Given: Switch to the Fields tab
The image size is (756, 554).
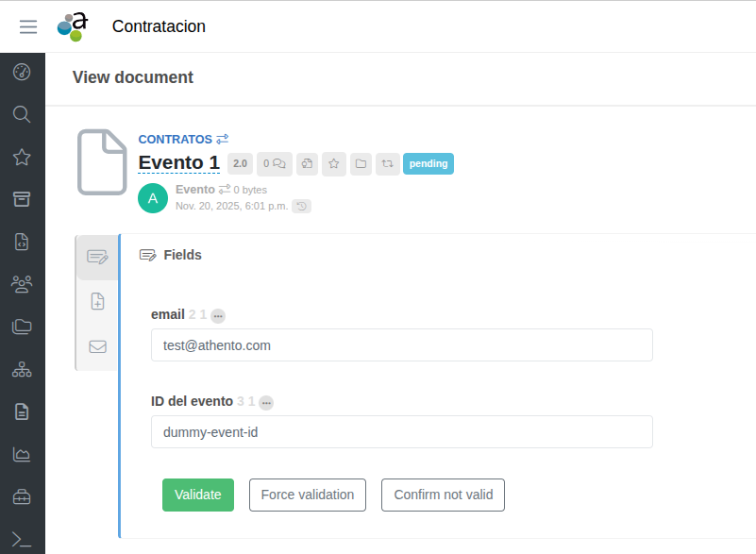Looking at the screenshot, I should point(97,257).
